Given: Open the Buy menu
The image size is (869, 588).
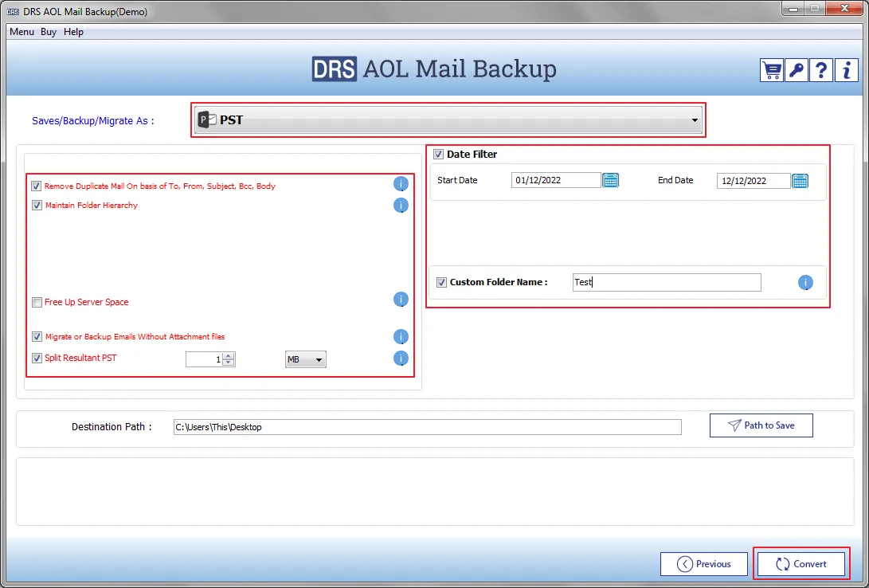Looking at the screenshot, I should pos(49,32).
